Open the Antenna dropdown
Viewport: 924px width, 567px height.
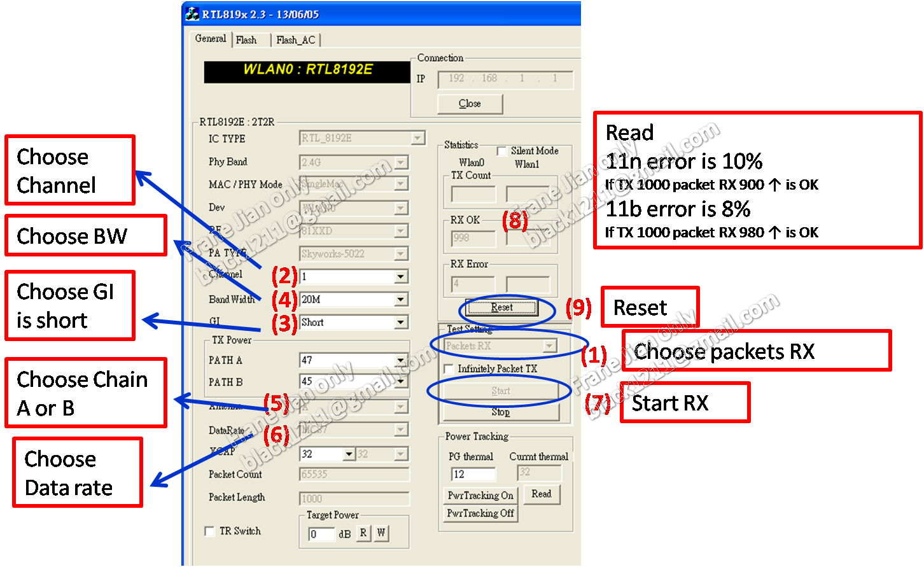click(401, 407)
